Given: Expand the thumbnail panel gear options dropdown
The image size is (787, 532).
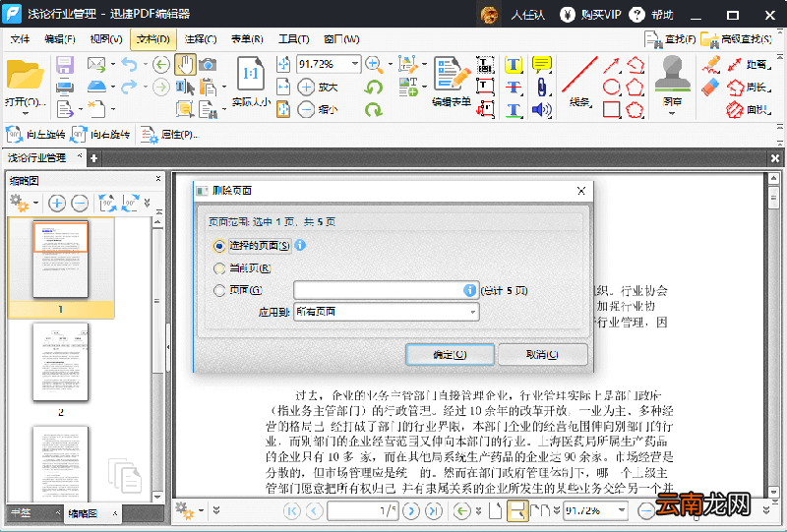Looking at the screenshot, I should coord(36,204).
